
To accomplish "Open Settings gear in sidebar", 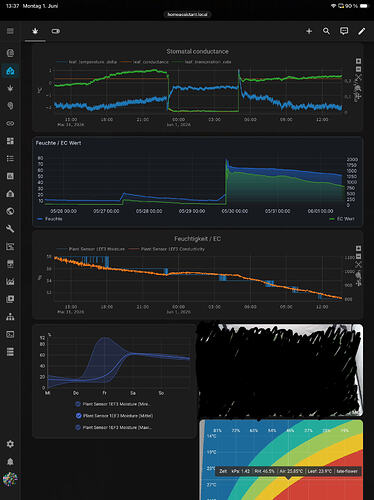I will (x=10, y=444).
